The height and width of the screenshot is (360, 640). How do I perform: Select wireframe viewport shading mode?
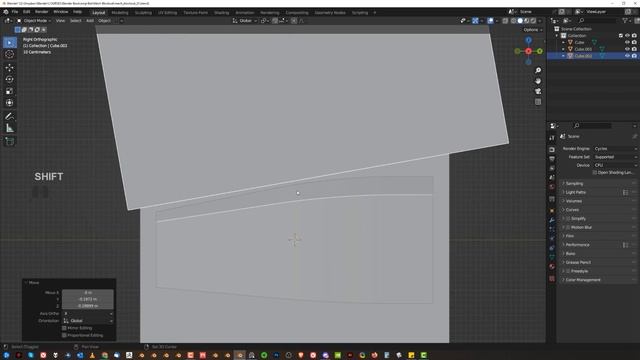513,21
